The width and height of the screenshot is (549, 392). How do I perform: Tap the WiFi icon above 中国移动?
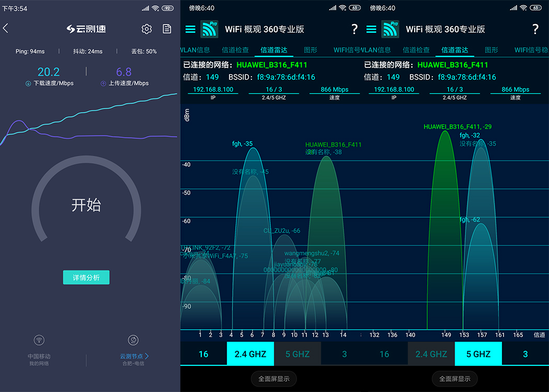coord(39,340)
